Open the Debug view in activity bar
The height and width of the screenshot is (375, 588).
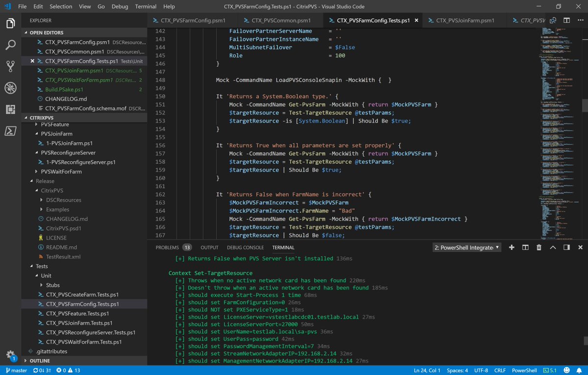click(x=10, y=88)
